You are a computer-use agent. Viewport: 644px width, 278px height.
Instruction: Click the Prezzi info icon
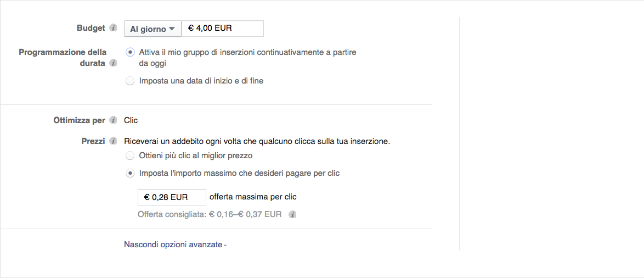[113, 141]
